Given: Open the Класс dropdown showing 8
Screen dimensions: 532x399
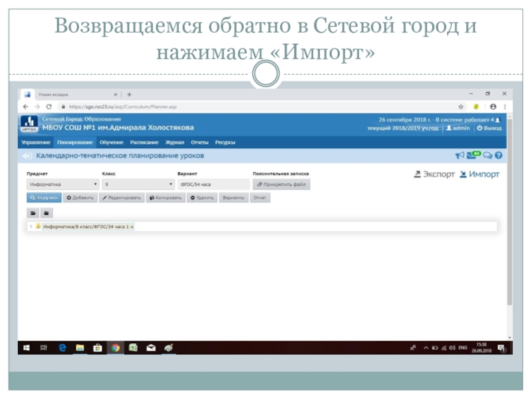Looking at the screenshot, I should point(138,184).
